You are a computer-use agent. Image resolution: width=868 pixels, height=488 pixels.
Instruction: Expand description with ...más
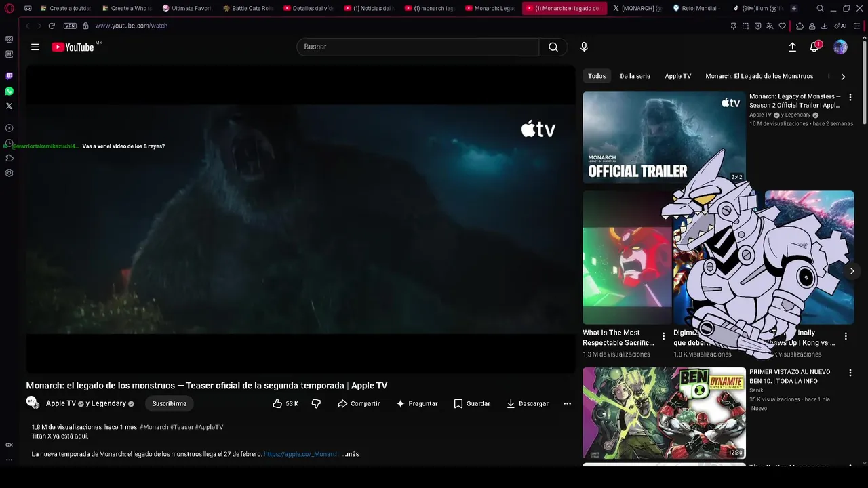pos(350,454)
